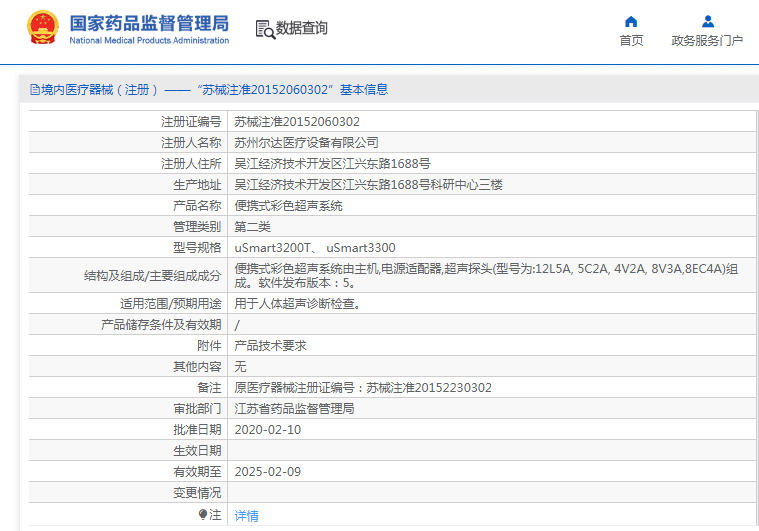Click the approval date 2020-02-10
The height and width of the screenshot is (531, 759).
pyautogui.click(x=266, y=430)
